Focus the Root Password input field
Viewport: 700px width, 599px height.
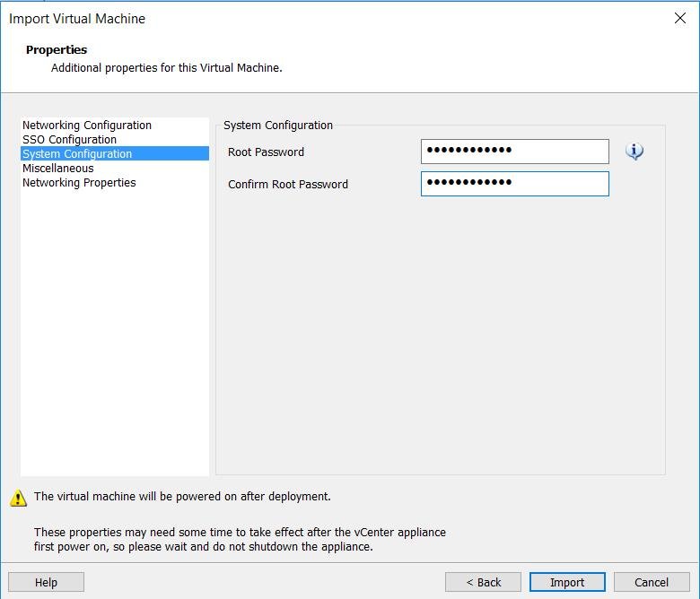pyautogui.click(x=515, y=152)
